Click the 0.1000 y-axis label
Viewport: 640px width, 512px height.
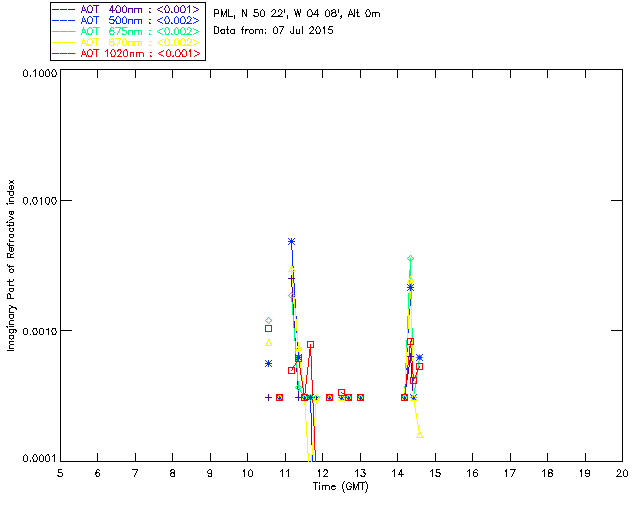40,73
